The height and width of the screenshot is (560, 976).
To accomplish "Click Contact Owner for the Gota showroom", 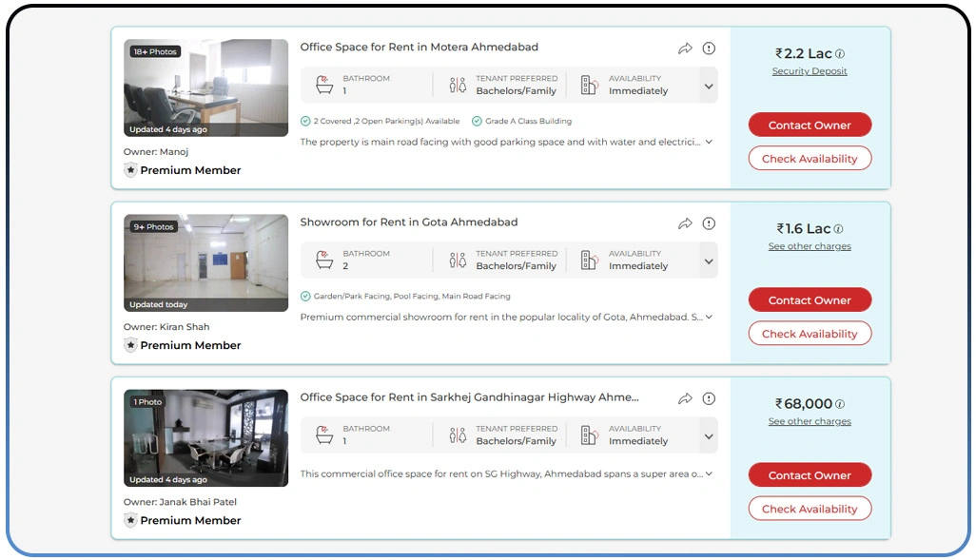I will tap(810, 299).
